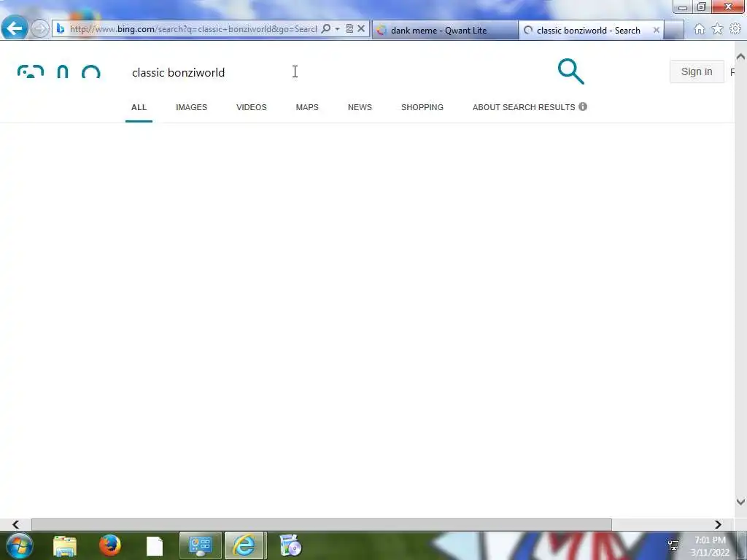This screenshot has height=560, width=747.
Task: Open Favorites with the star icon
Action: (x=717, y=29)
